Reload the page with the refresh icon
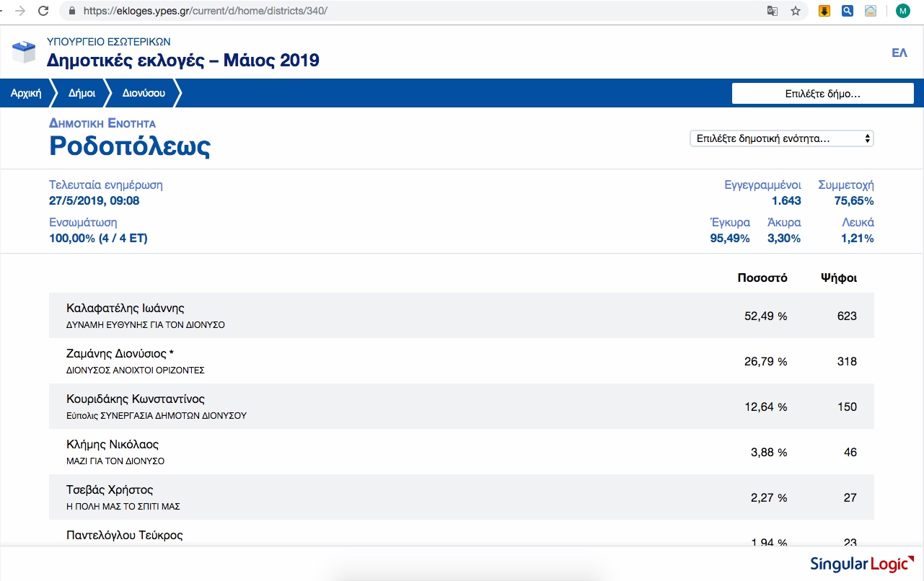Image resolution: width=924 pixels, height=581 pixels. click(x=43, y=11)
